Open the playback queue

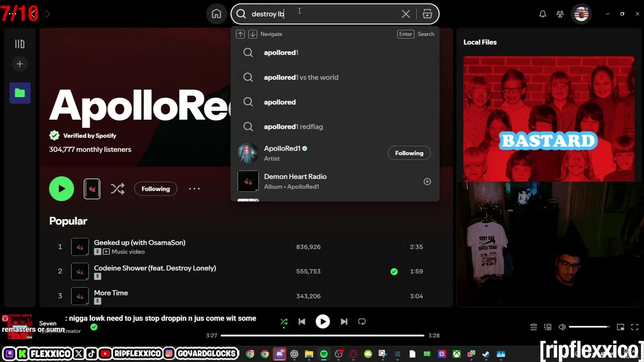click(533, 327)
